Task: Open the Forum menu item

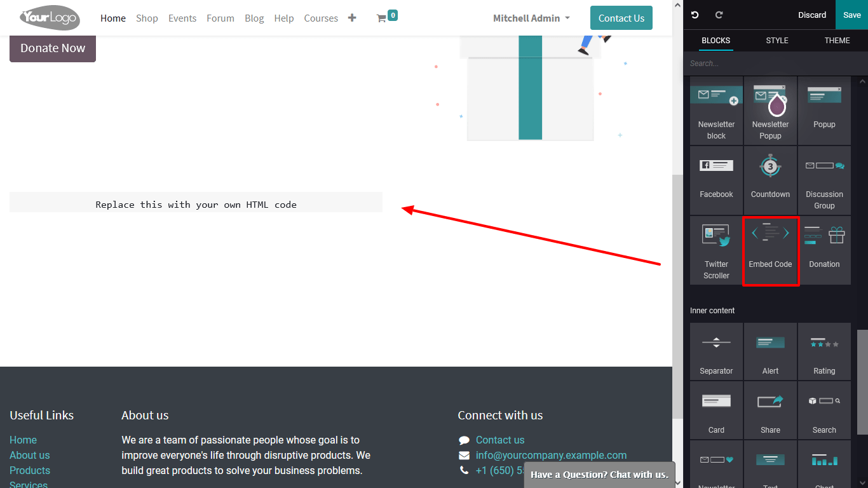Action: (x=220, y=18)
